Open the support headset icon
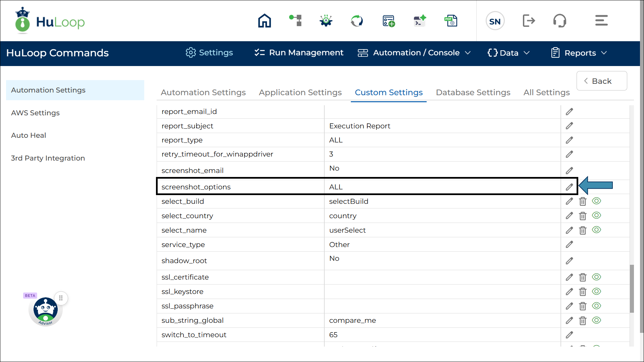Image resolution: width=644 pixels, height=362 pixels. click(559, 21)
